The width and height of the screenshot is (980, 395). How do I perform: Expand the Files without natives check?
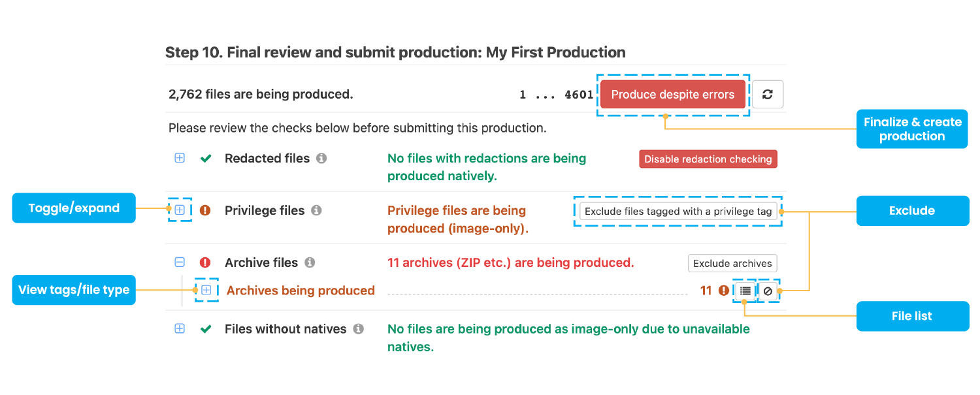click(180, 328)
